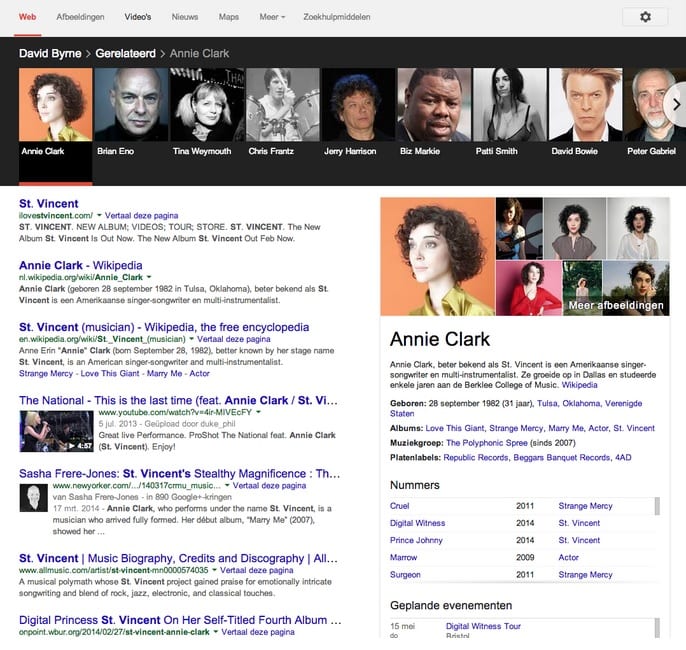The height and width of the screenshot is (650, 686).
Task: Play the YouTube video thumbnail 4:57
Action: [x=56, y=431]
